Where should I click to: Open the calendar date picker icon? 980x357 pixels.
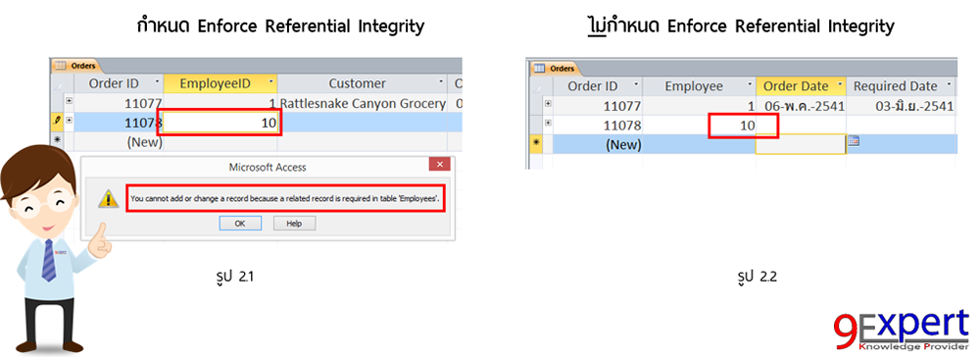854,141
